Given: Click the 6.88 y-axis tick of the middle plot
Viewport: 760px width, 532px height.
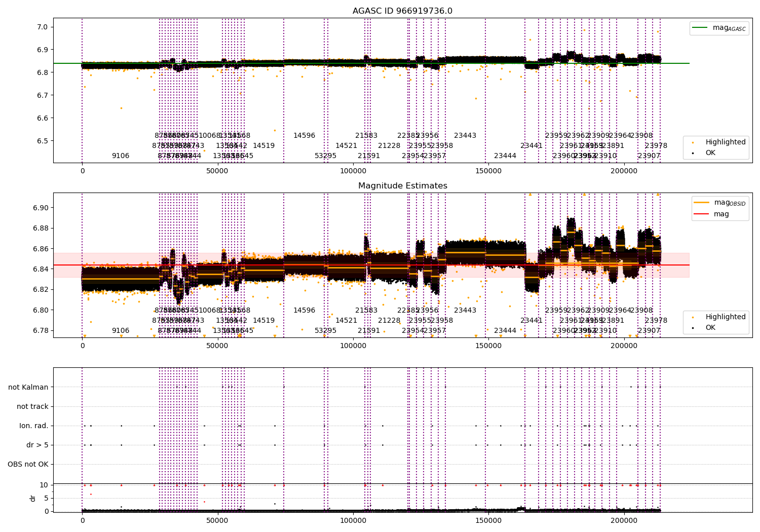Looking at the screenshot, I should pyautogui.click(x=41, y=228).
